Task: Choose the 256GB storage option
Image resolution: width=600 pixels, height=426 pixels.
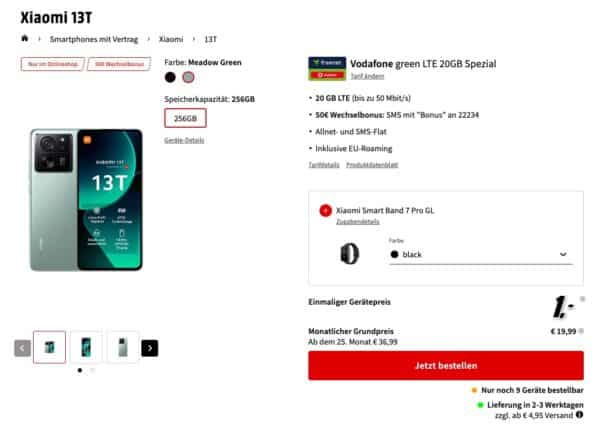Action: point(186,118)
